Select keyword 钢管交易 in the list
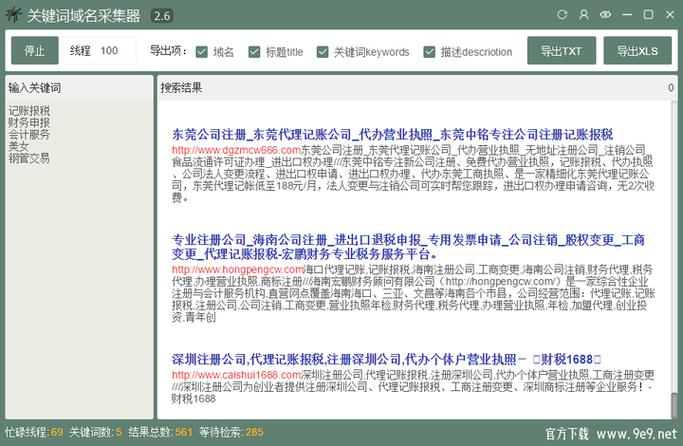This screenshot has height=446, width=683. click(x=29, y=158)
